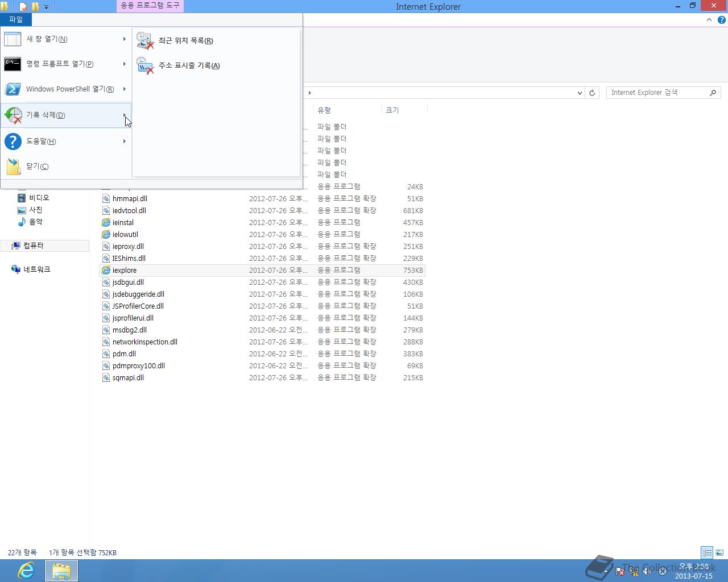Select 최근 위치 목록(R) in the submenu

point(216,41)
